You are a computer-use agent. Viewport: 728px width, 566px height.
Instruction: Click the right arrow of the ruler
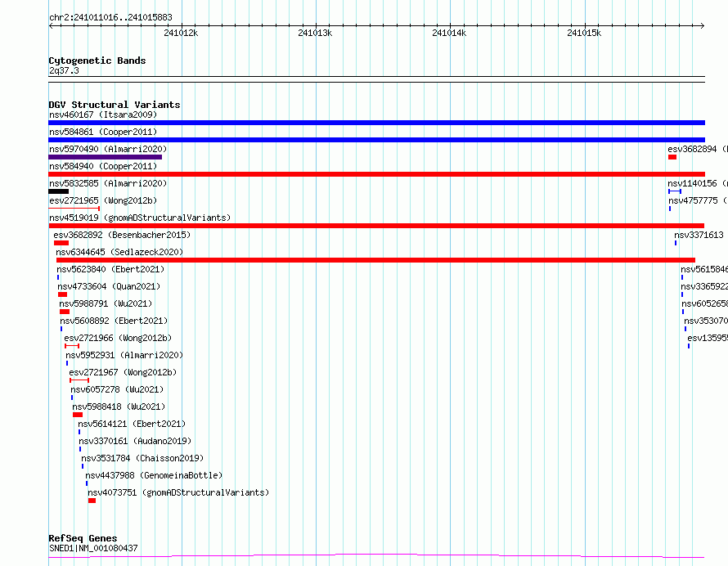point(703,26)
